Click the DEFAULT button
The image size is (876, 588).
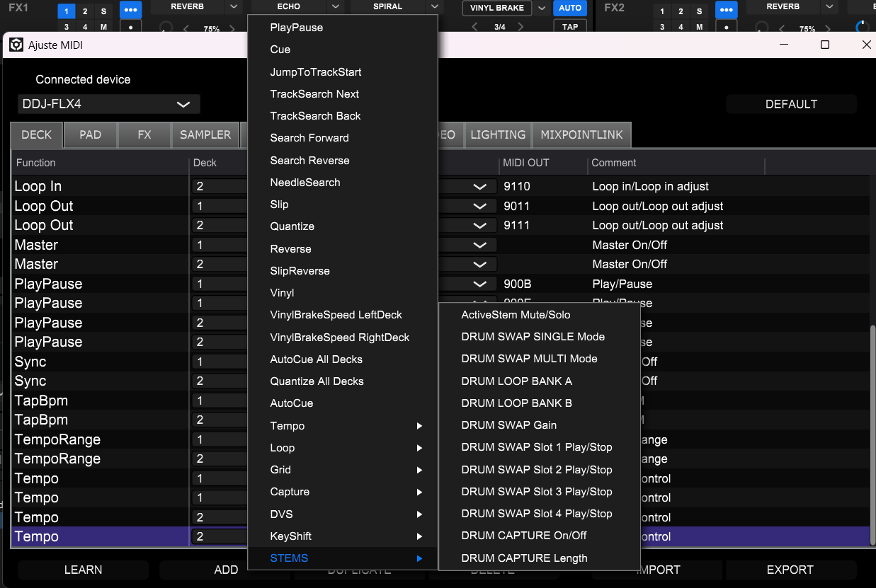(791, 104)
